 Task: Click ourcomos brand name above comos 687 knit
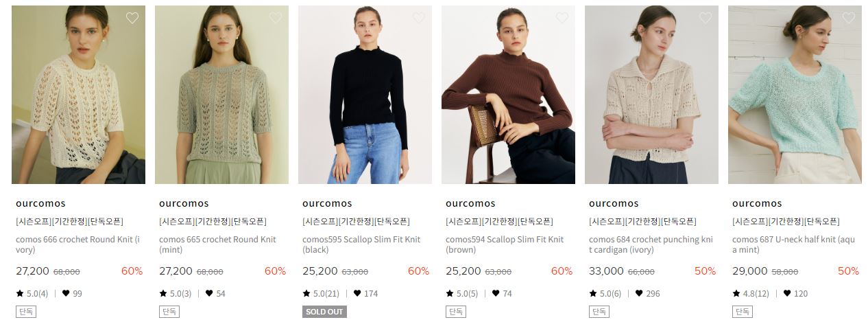(757, 203)
